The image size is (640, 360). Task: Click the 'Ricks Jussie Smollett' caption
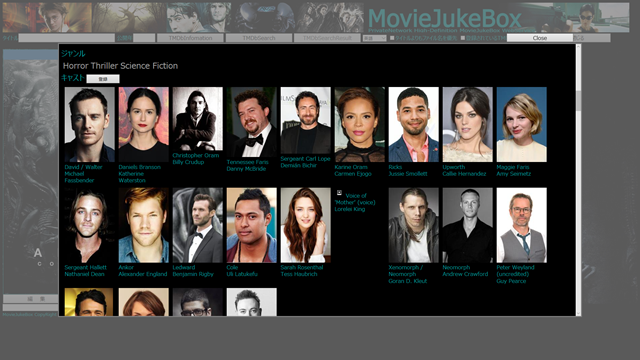[x=408, y=170]
